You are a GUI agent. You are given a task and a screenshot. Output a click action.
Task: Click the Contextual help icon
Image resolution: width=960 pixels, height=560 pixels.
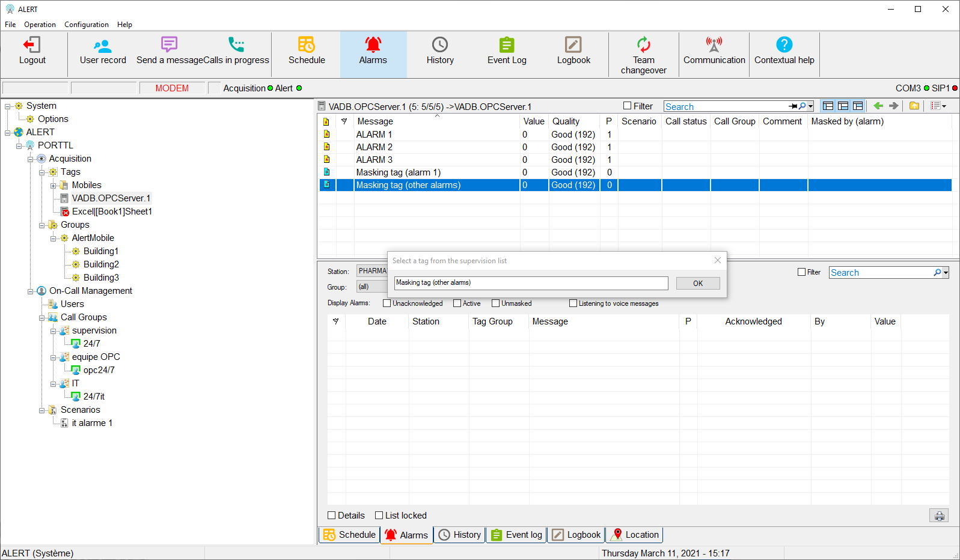(x=784, y=45)
